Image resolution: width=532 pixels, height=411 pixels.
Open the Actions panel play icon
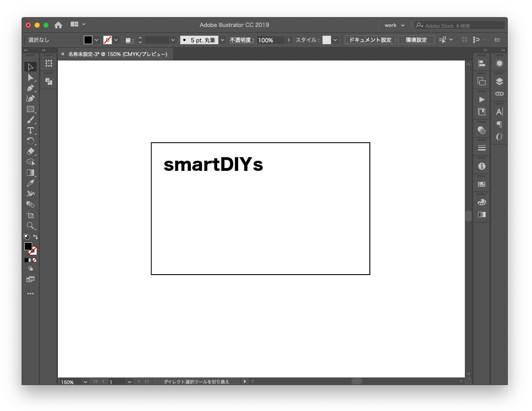pyautogui.click(x=482, y=100)
